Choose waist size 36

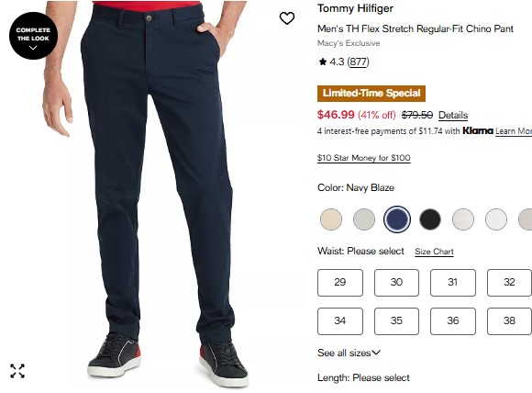[452, 321]
